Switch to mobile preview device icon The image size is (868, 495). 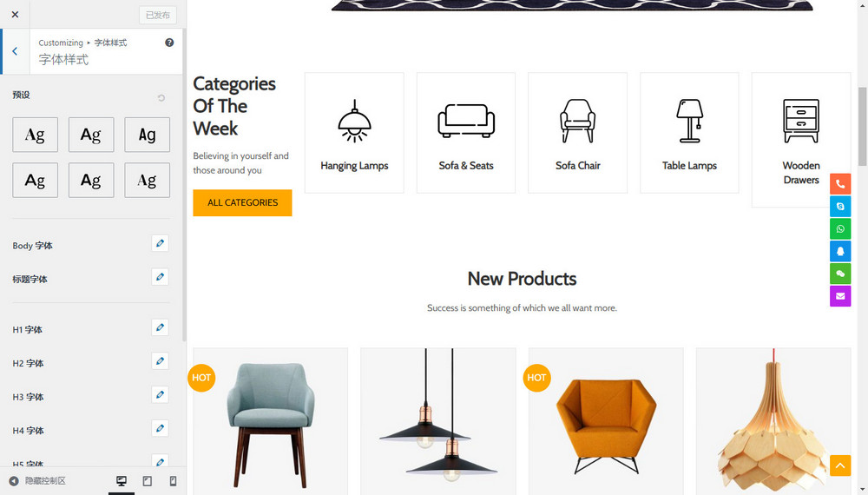173,481
